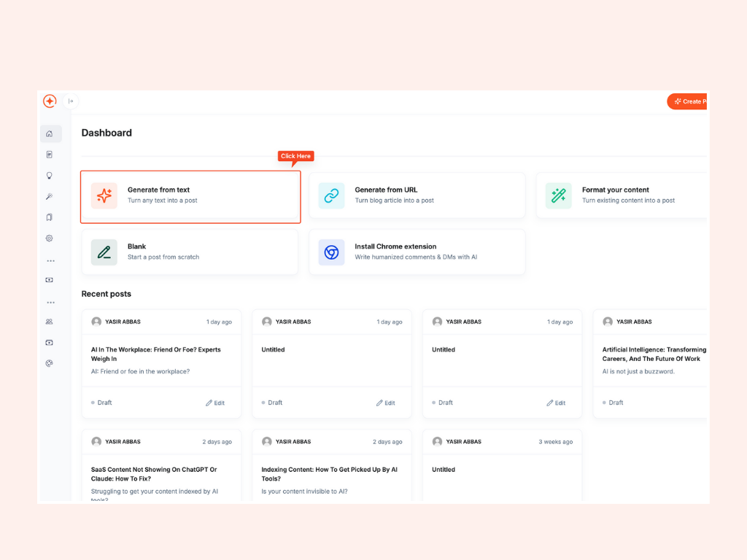
Task: Click the sparkle icon on Generate from text
Action: (104, 195)
